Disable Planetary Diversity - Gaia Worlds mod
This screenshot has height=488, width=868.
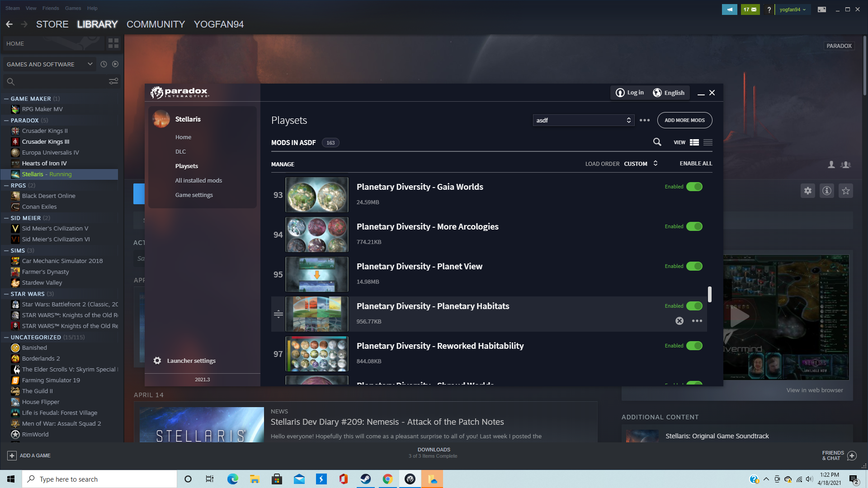click(694, 187)
